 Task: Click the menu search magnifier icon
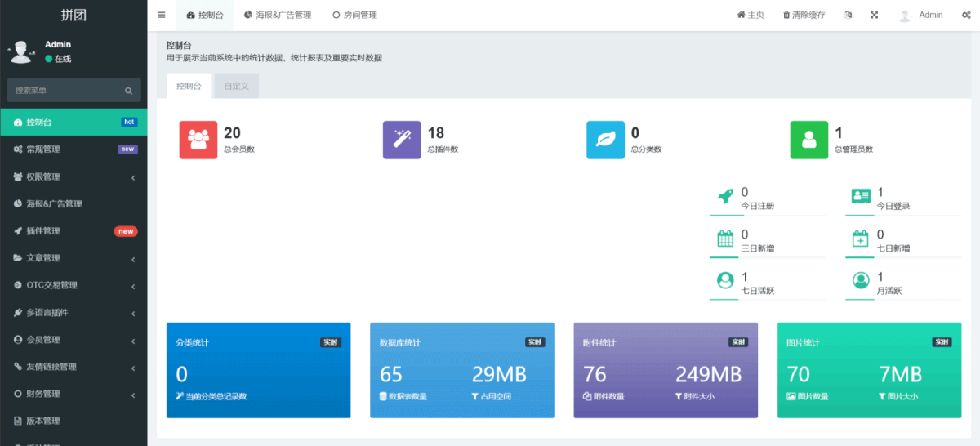click(x=128, y=91)
